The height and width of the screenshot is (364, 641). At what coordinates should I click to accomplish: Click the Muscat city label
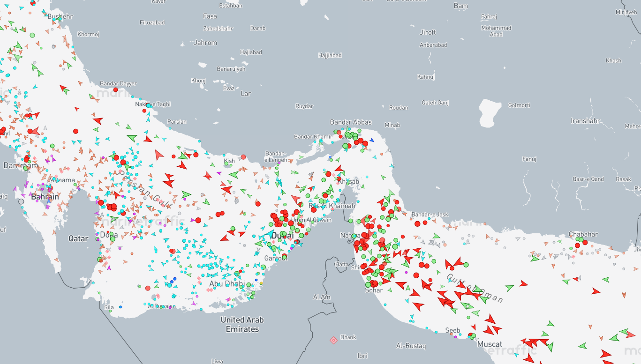tap(490, 344)
